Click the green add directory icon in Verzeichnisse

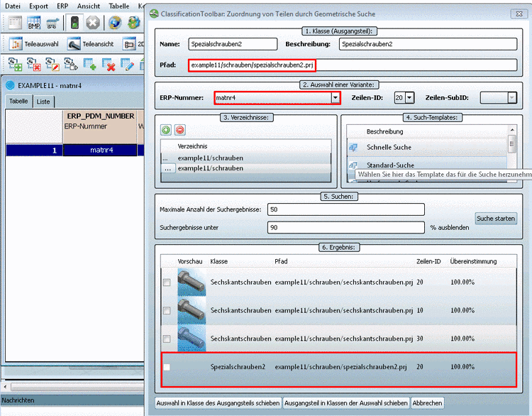tap(166, 130)
